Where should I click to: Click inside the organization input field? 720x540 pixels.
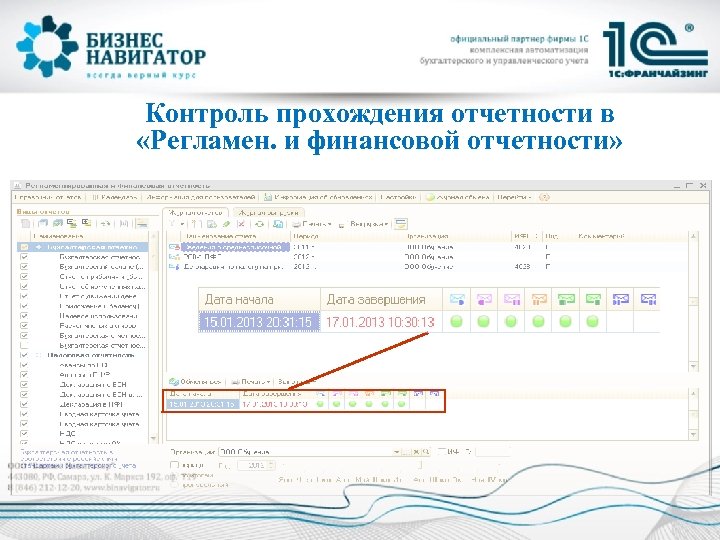[x=305, y=452]
